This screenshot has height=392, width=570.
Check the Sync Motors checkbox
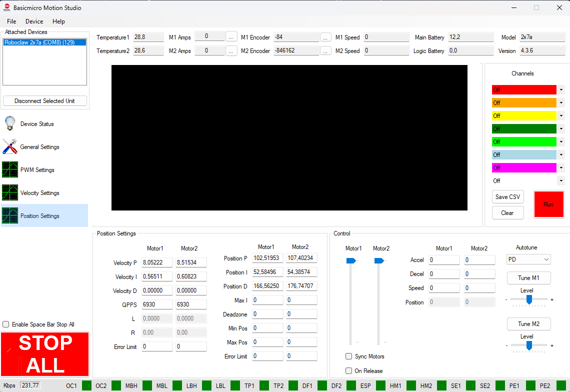pyautogui.click(x=349, y=356)
